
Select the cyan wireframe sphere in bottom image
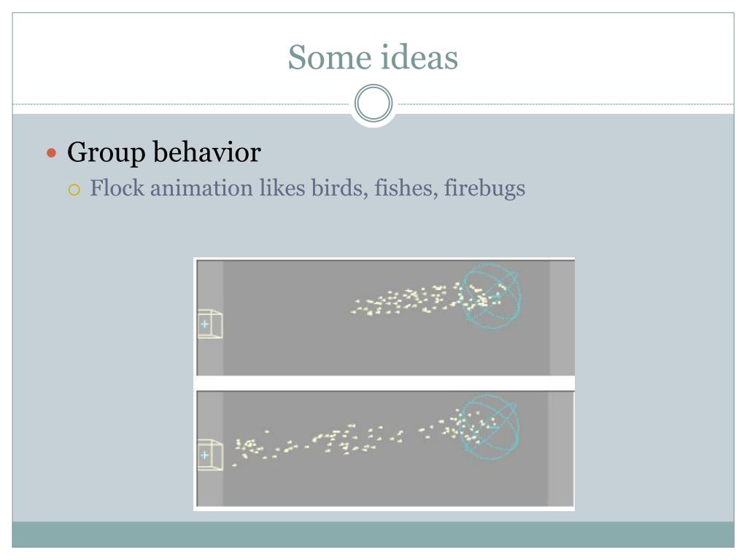489,427
